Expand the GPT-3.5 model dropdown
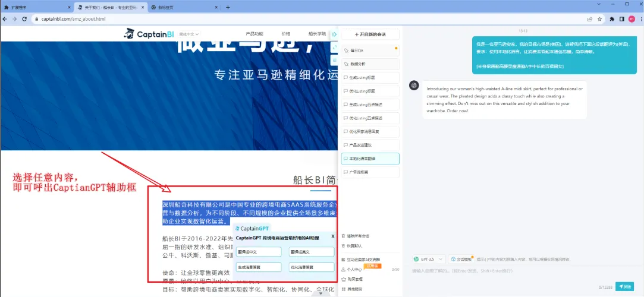644x297 pixels. 429,259
